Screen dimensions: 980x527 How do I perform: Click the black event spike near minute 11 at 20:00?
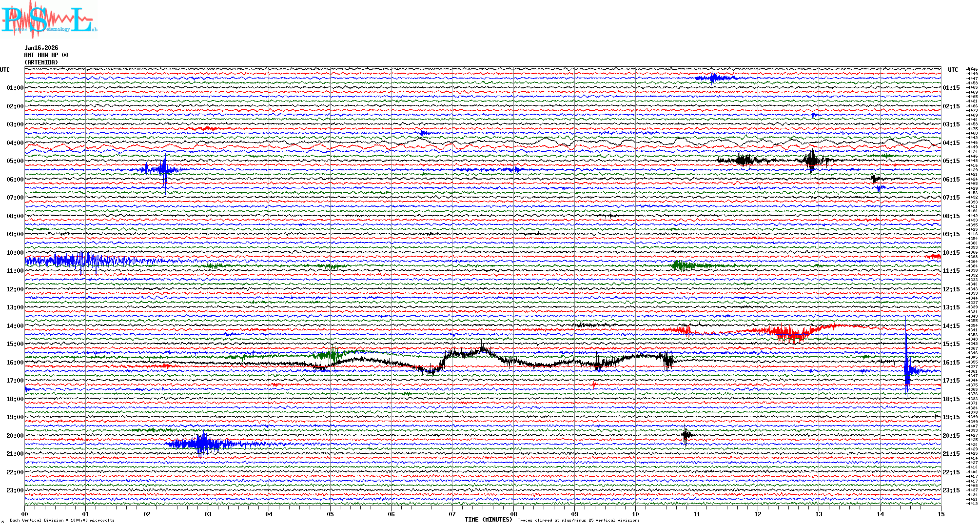(x=686, y=435)
